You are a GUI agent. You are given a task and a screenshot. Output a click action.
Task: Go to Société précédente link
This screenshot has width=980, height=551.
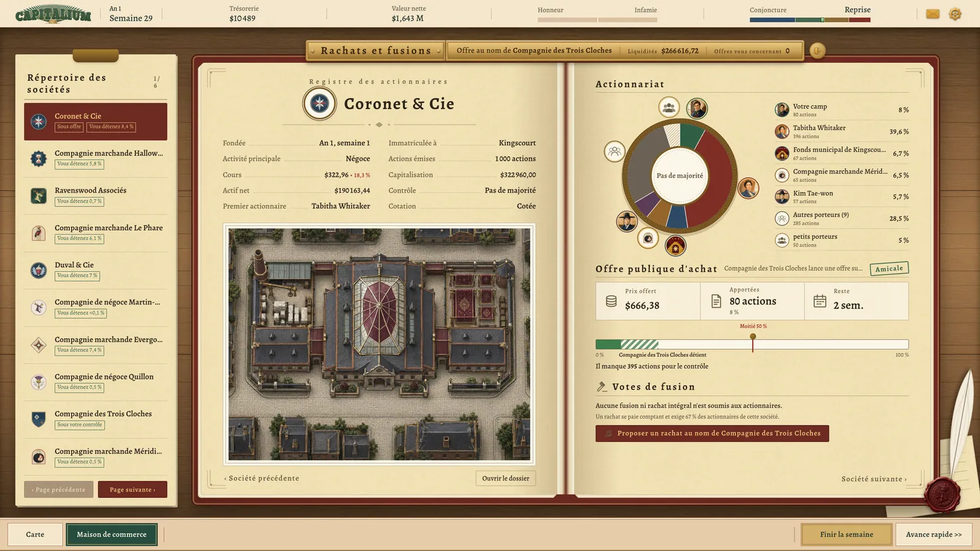point(262,479)
